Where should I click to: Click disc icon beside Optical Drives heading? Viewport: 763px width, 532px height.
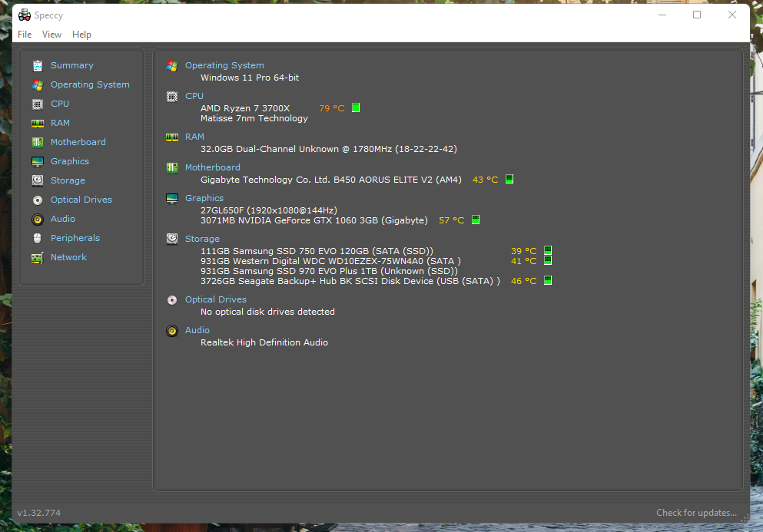click(172, 300)
